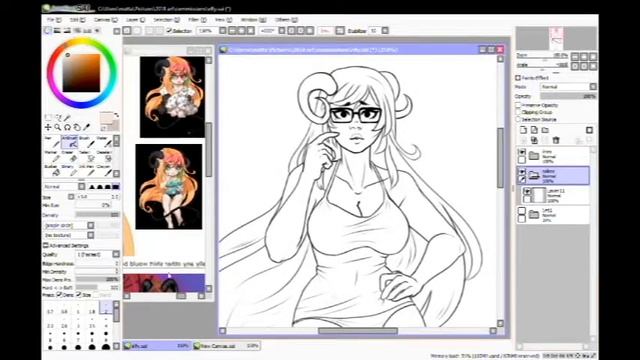
Task: Select the Layer11 layer thumbnail
Action: click(x=540, y=195)
